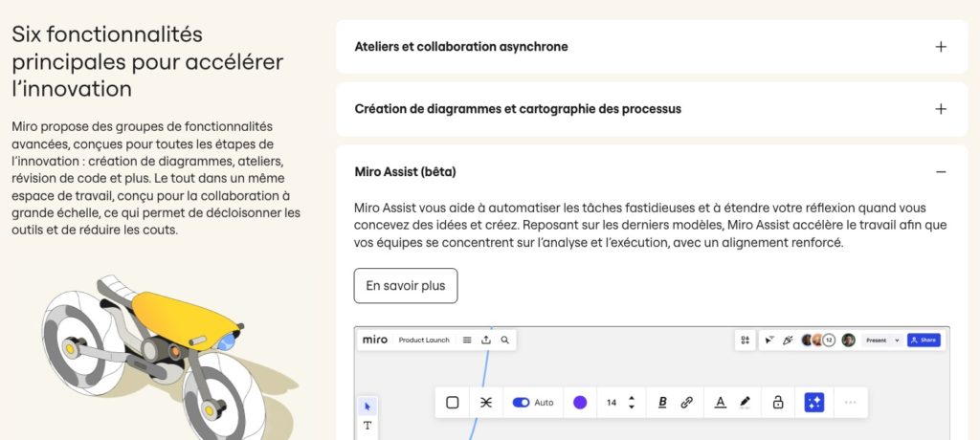Click the miro logo in board header

[375, 340]
